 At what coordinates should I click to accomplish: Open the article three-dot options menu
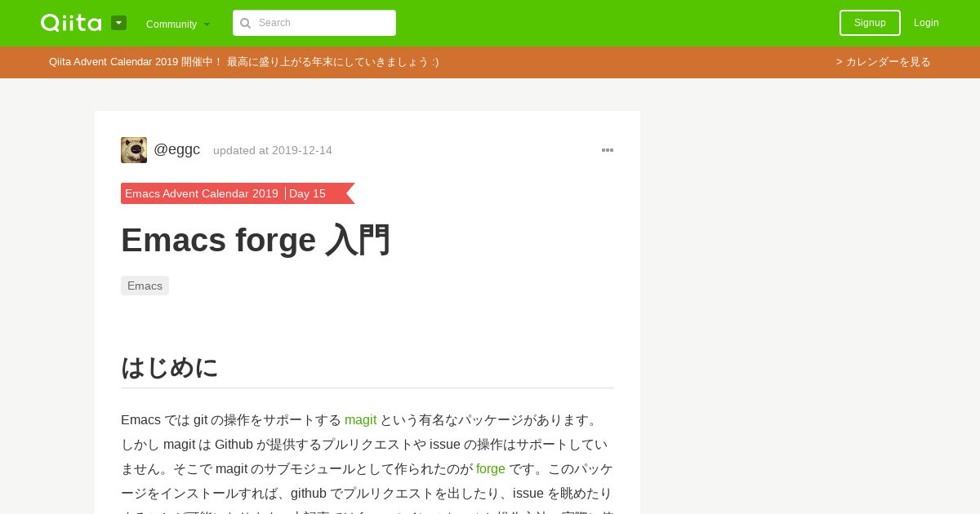coord(608,150)
